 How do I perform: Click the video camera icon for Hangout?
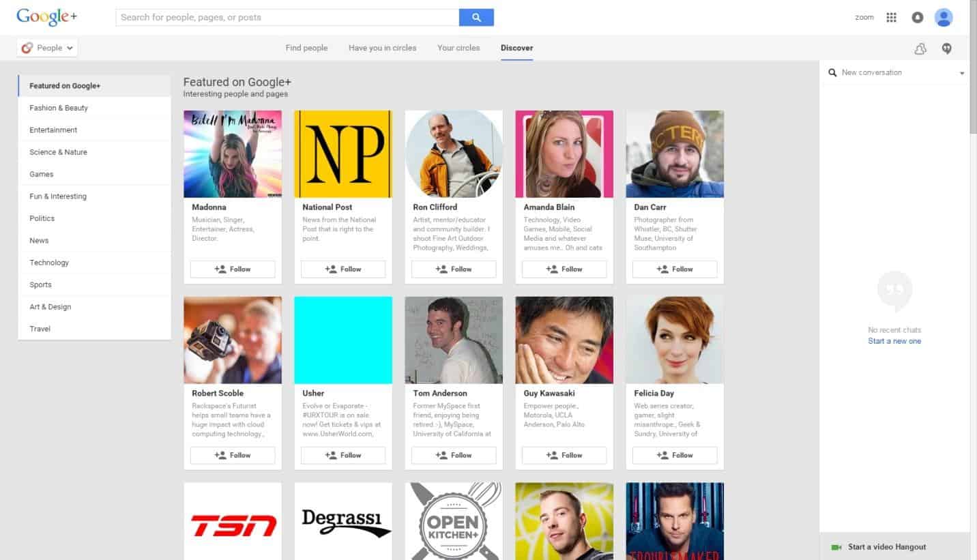[x=836, y=547]
